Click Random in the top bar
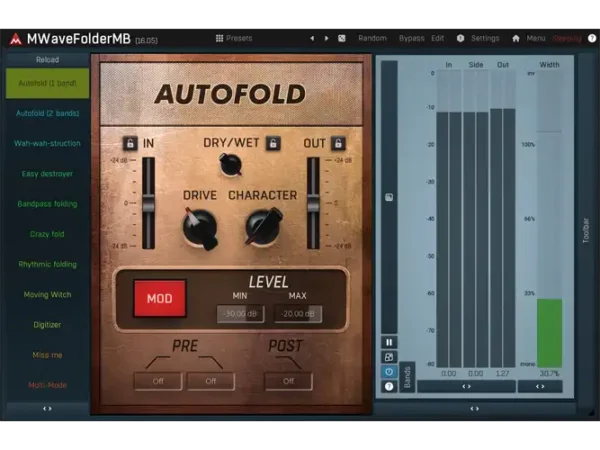The width and height of the screenshot is (600, 450). [372, 38]
